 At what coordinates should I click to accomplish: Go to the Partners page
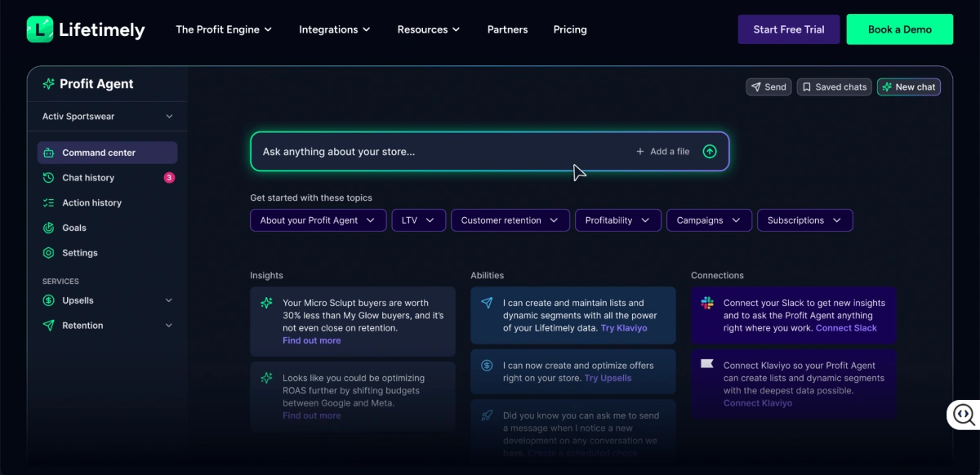pyautogui.click(x=507, y=29)
